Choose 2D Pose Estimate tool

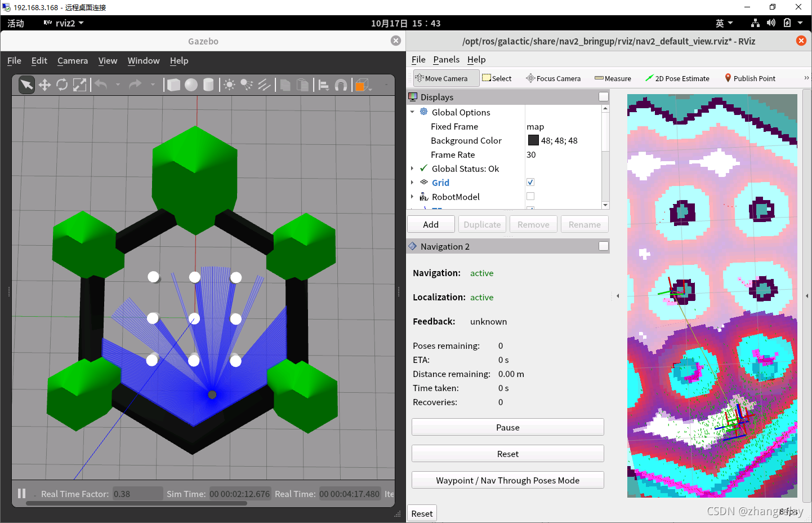[x=677, y=78]
